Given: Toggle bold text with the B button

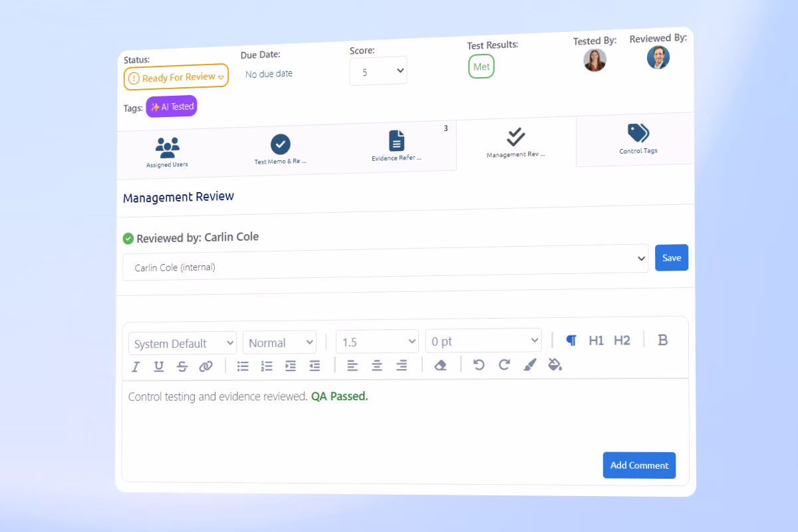Looking at the screenshot, I should [x=662, y=340].
